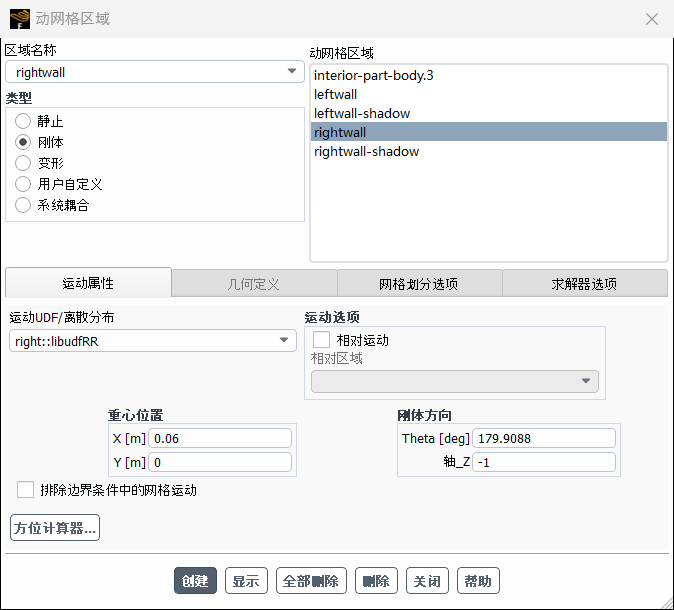This screenshot has height=610, width=674.
Task: Click the 帮助 button
Action: [478, 581]
